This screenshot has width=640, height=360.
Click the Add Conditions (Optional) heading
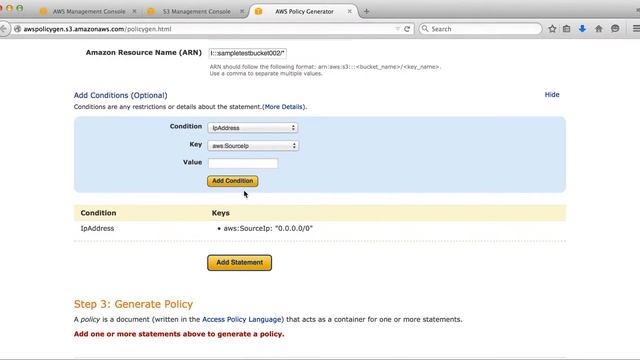click(120, 95)
